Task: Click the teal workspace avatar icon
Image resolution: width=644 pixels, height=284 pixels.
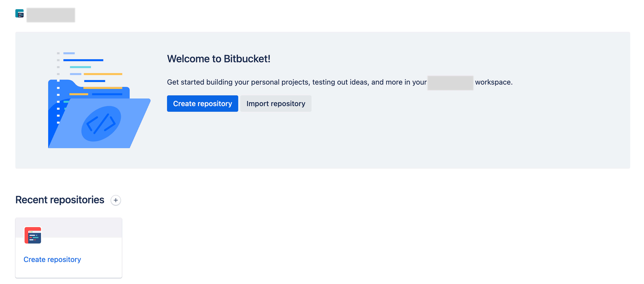Action: pyautogui.click(x=19, y=13)
